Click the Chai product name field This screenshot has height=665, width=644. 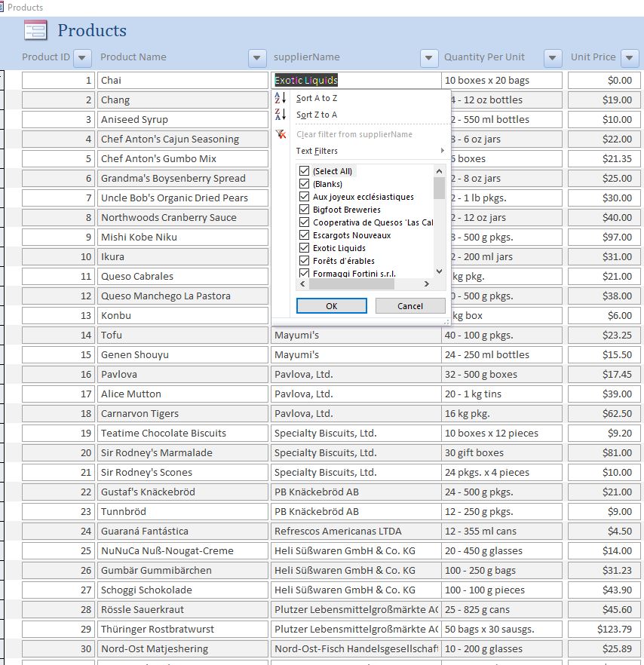click(x=182, y=80)
